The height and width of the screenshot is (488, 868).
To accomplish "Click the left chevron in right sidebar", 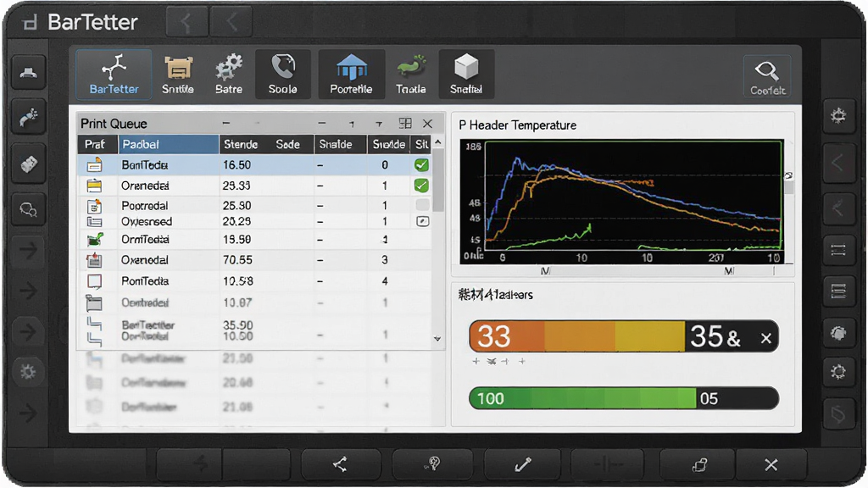I will 838,164.
